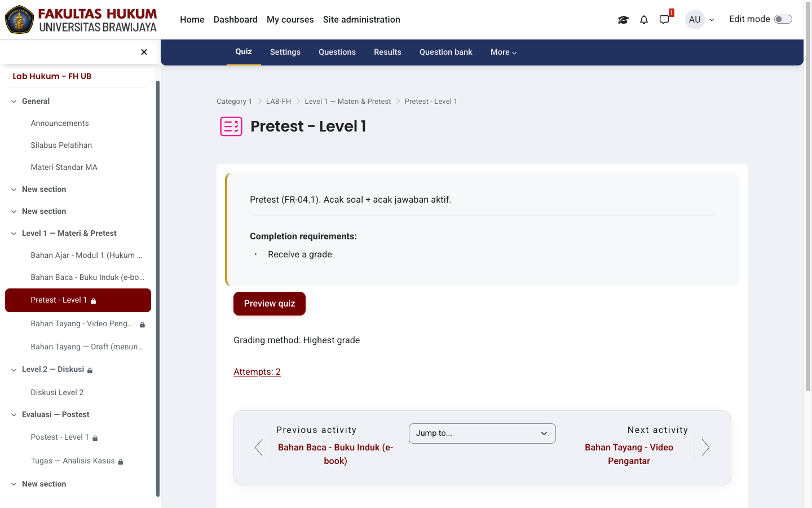This screenshot has width=812, height=508.
Task: Open the user menu dropdown arrow
Action: 712,20
